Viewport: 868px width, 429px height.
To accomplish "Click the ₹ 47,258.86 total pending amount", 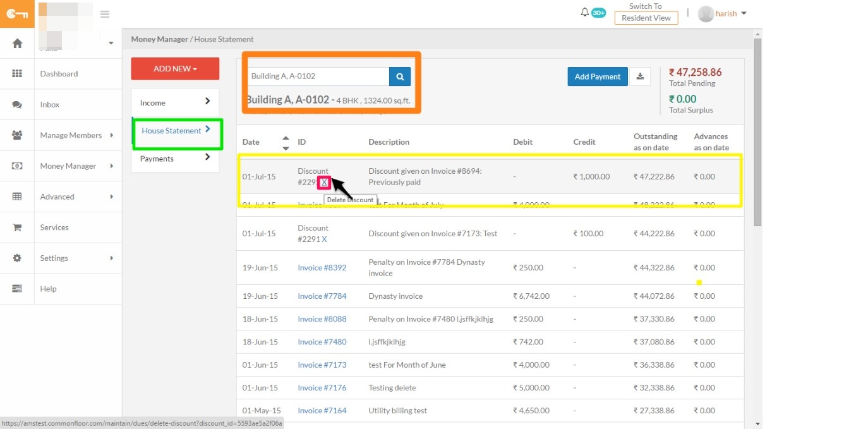I will pos(695,73).
